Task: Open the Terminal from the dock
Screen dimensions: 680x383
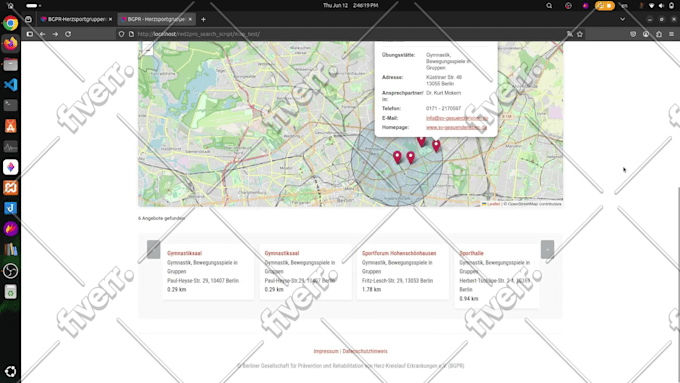Action: tap(10, 105)
